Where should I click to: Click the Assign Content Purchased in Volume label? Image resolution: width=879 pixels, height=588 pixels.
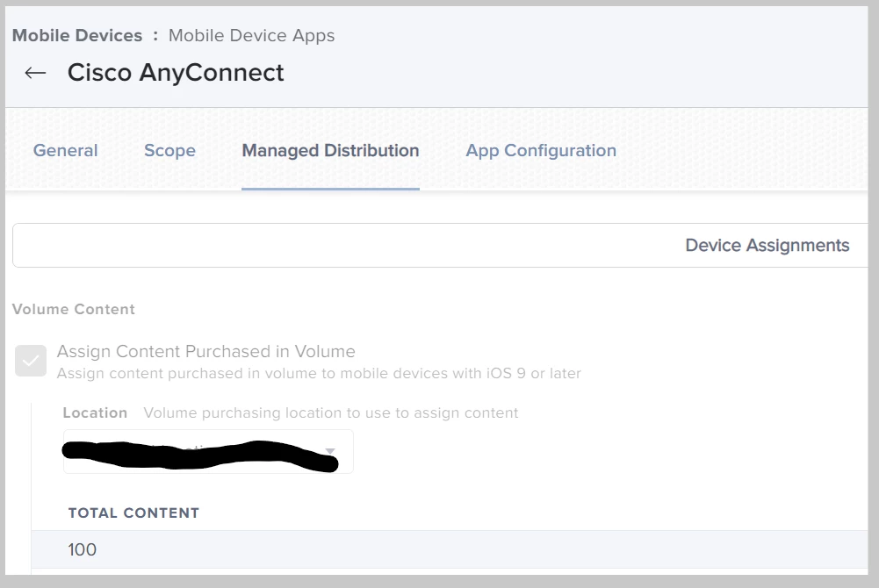click(x=206, y=351)
